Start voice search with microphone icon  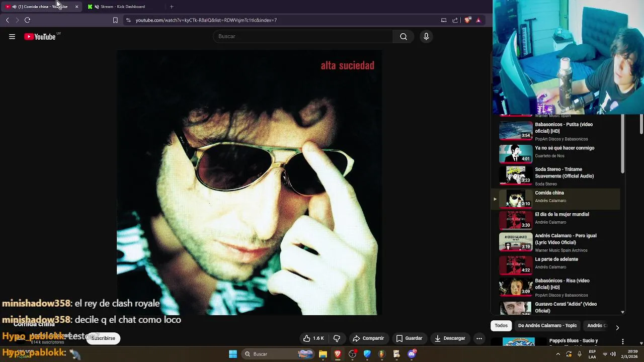pyautogui.click(x=426, y=36)
